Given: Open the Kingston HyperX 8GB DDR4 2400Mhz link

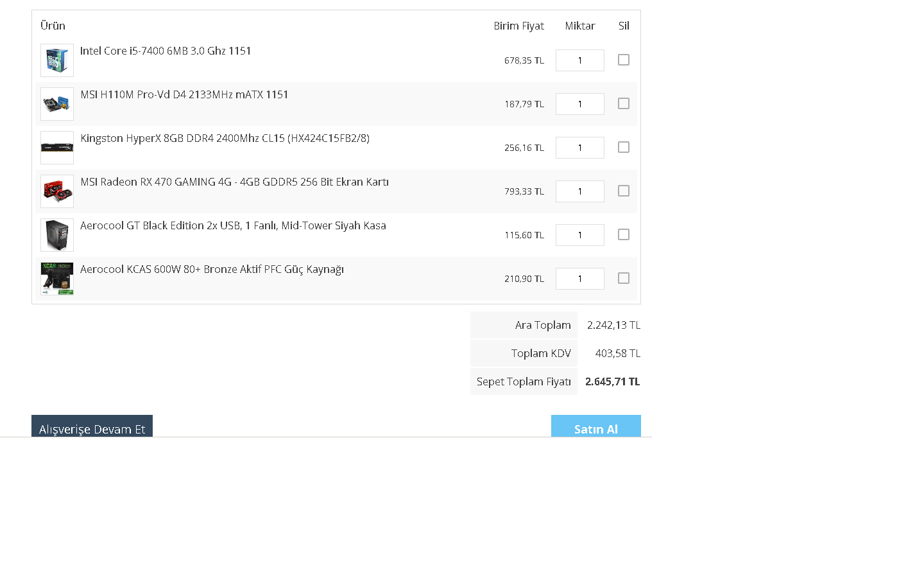Looking at the screenshot, I should point(225,138).
